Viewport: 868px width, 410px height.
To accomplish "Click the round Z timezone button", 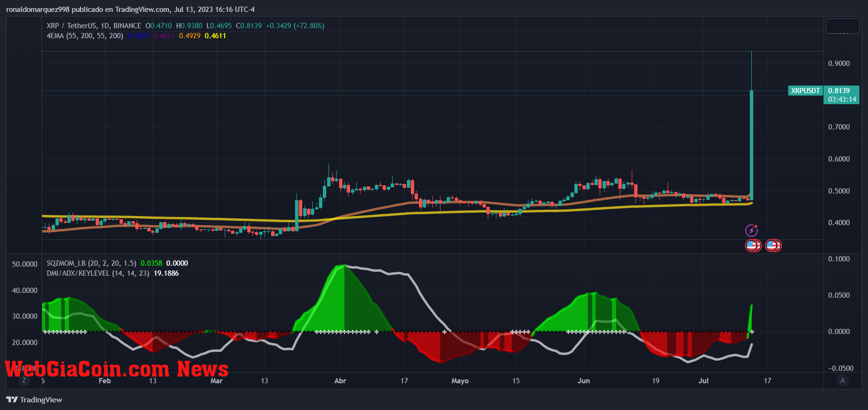I will click(x=24, y=380).
